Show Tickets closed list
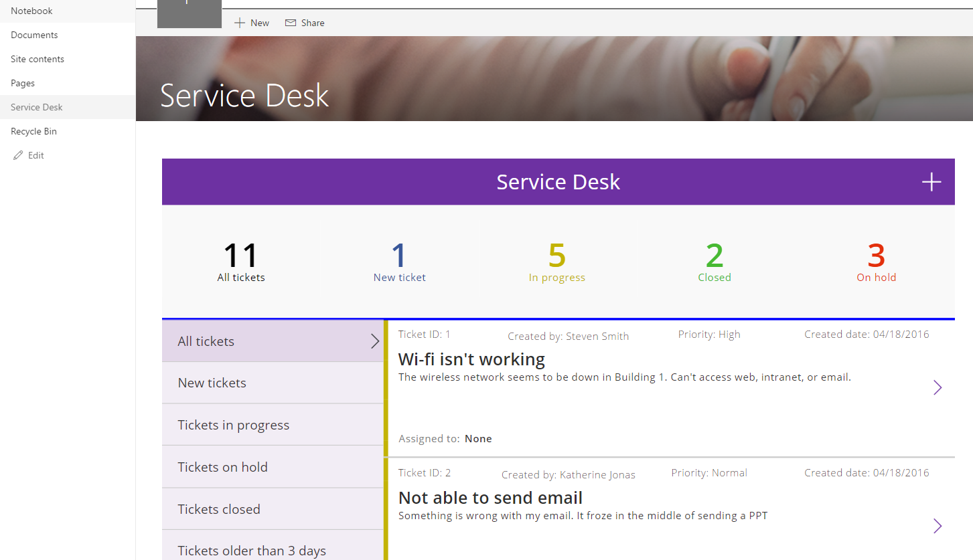Image resolution: width=973 pixels, height=560 pixels. pyautogui.click(x=218, y=509)
